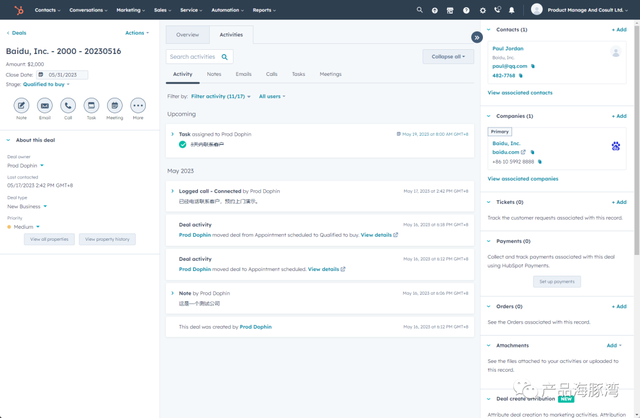Screen dimensions: 640x418
Task: Open the Actions dropdown
Action: pyautogui.click(x=137, y=33)
